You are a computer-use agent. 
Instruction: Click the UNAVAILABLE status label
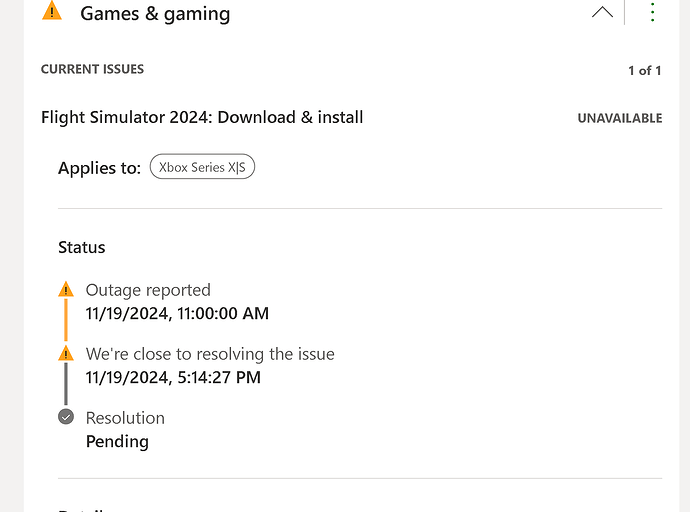click(619, 118)
